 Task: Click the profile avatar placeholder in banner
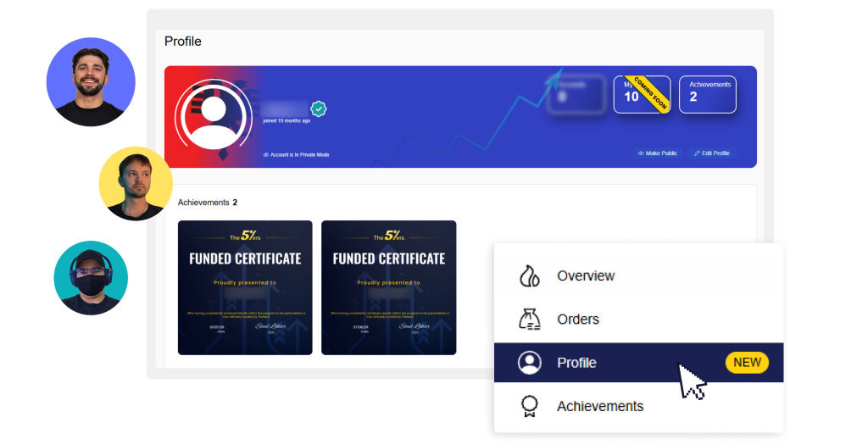[x=214, y=114]
